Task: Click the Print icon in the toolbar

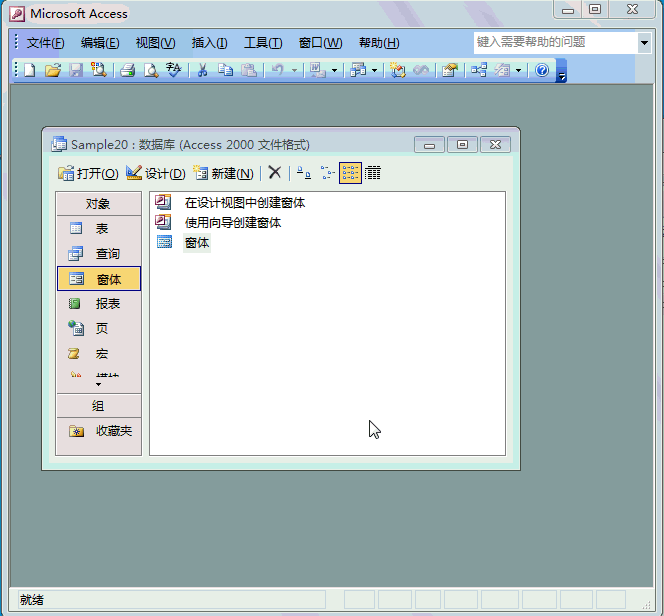Action: [x=127, y=70]
